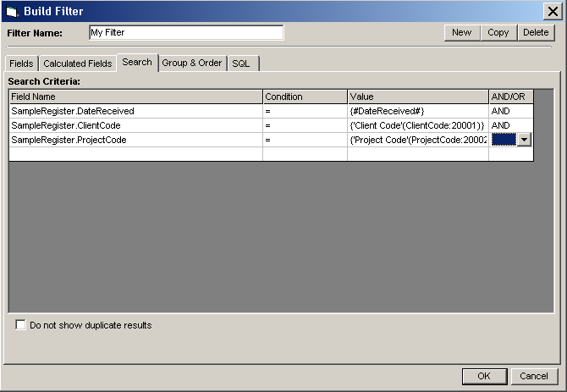Click the Delete filter button

click(x=535, y=32)
